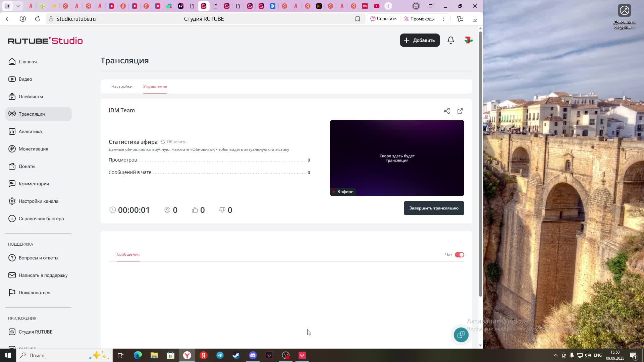This screenshot has height=362, width=644.
Task: Click the stream preview thumbnail
Action: tap(397, 158)
